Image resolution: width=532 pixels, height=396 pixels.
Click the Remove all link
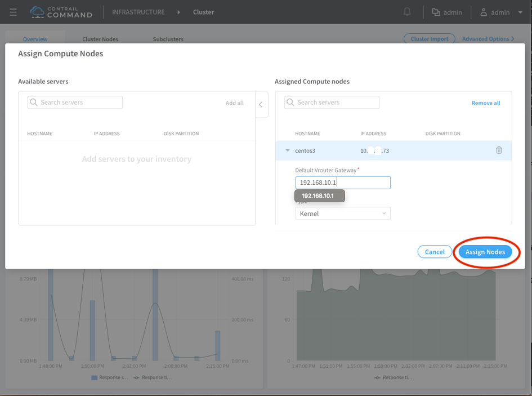point(485,103)
